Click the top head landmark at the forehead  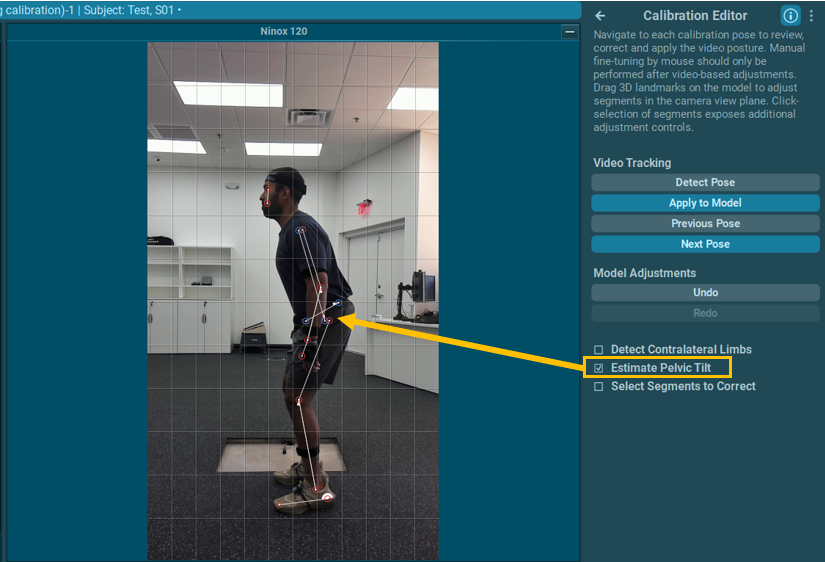click(268, 186)
